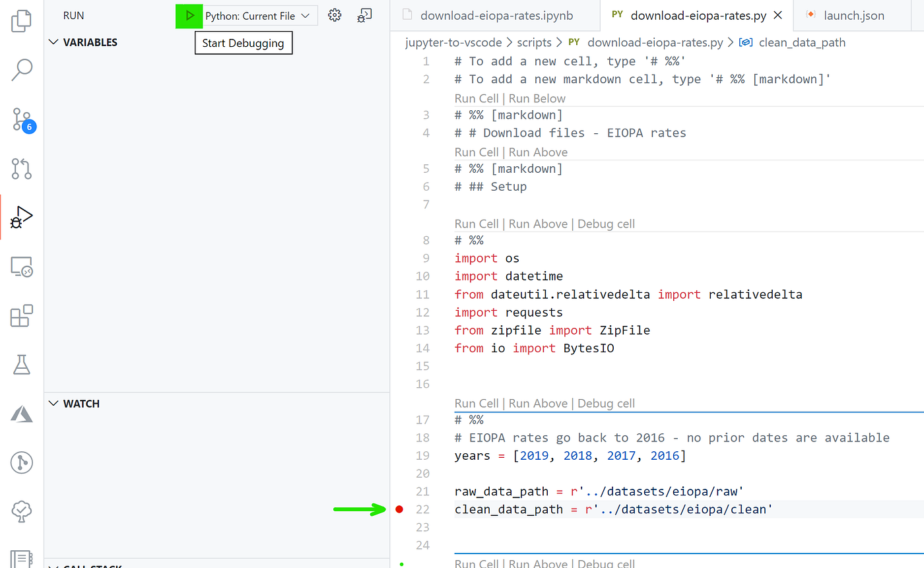
Task: Open the debug configurations gear icon
Action: click(335, 15)
